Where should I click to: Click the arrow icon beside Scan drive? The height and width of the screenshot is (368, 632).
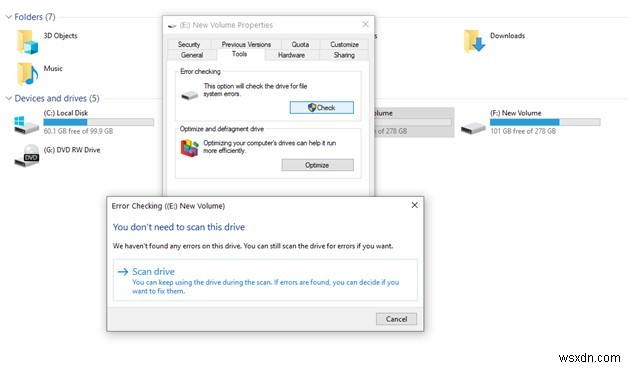coord(123,272)
